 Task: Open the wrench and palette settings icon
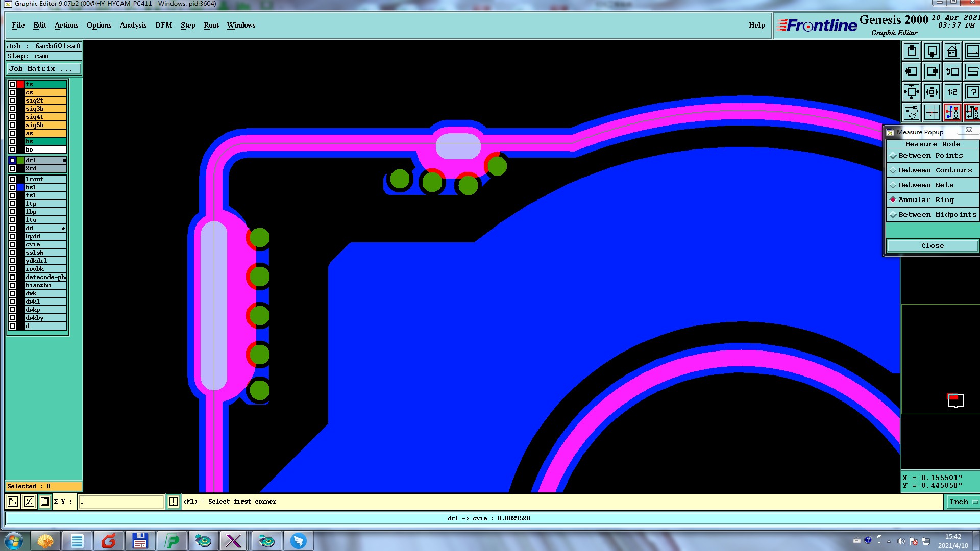coord(912,112)
